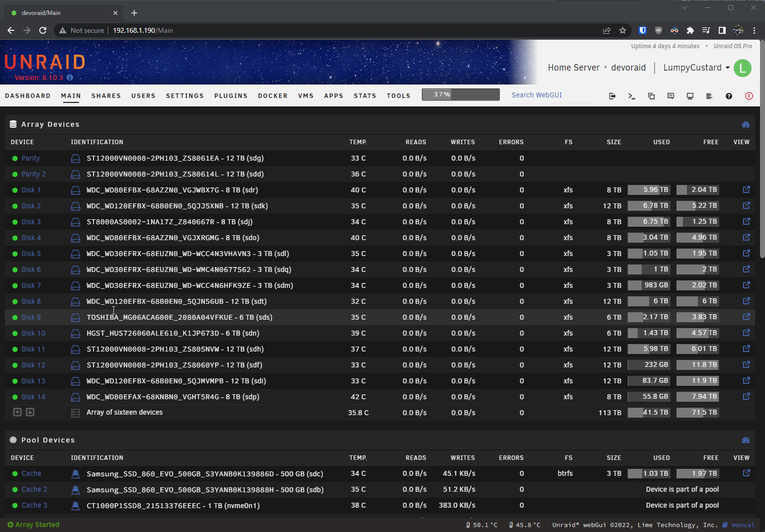765x532 pixels.
Task: Click Disk 2 used 6.78 TB bar
Action: click(x=649, y=205)
